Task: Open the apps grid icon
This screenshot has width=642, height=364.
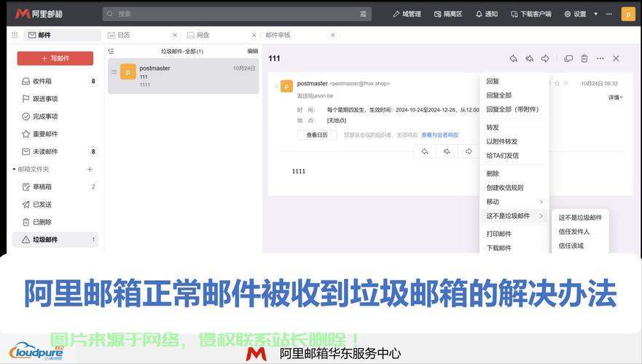Action: (15, 35)
